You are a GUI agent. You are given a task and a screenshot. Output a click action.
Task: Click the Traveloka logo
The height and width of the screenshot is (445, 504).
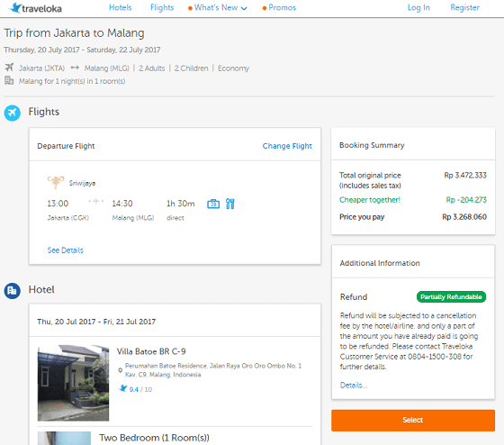(x=36, y=8)
